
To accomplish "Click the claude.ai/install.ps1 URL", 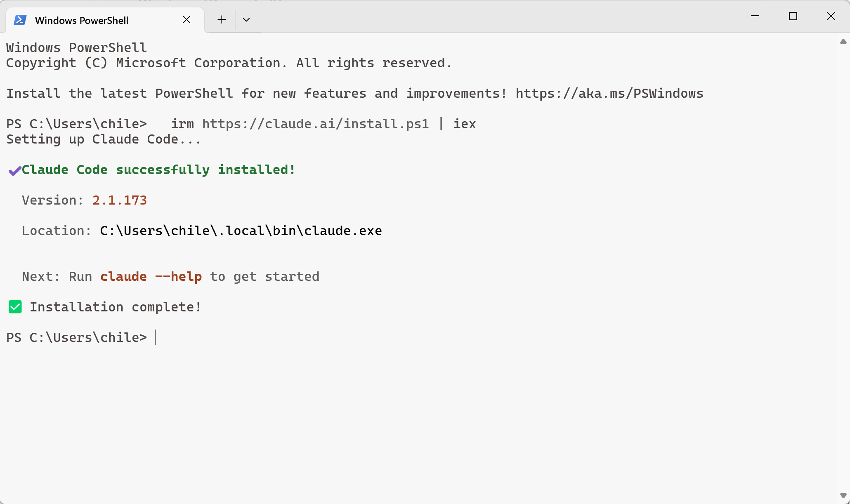I will (x=316, y=124).
